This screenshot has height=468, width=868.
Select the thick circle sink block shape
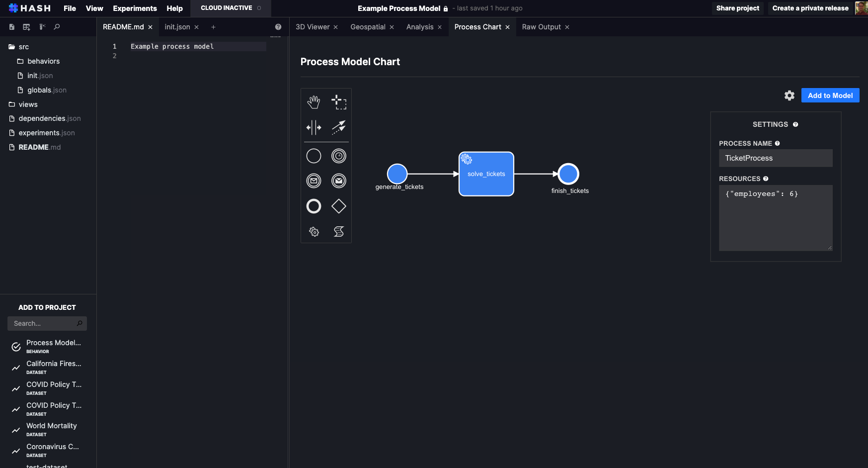click(314, 206)
